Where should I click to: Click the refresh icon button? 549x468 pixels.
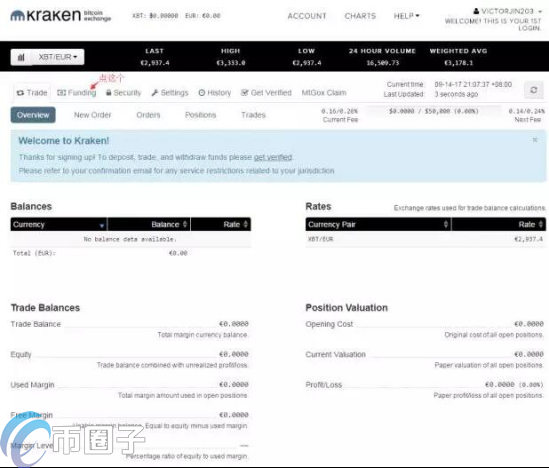pyautogui.click(x=534, y=90)
